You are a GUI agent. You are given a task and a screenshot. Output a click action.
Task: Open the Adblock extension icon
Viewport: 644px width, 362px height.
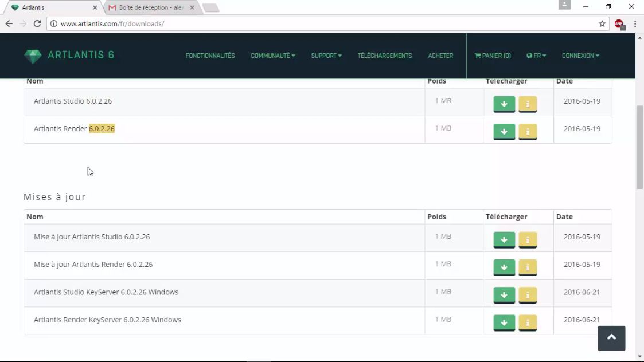pos(619,24)
